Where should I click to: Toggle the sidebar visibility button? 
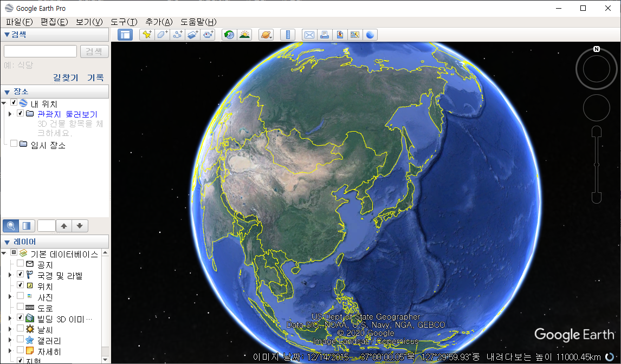click(x=125, y=35)
